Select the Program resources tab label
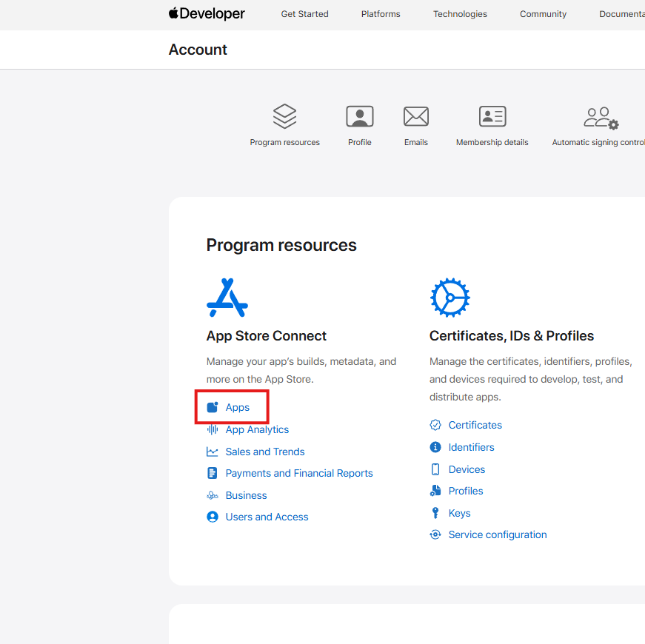645x644 pixels. (x=284, y=142)
